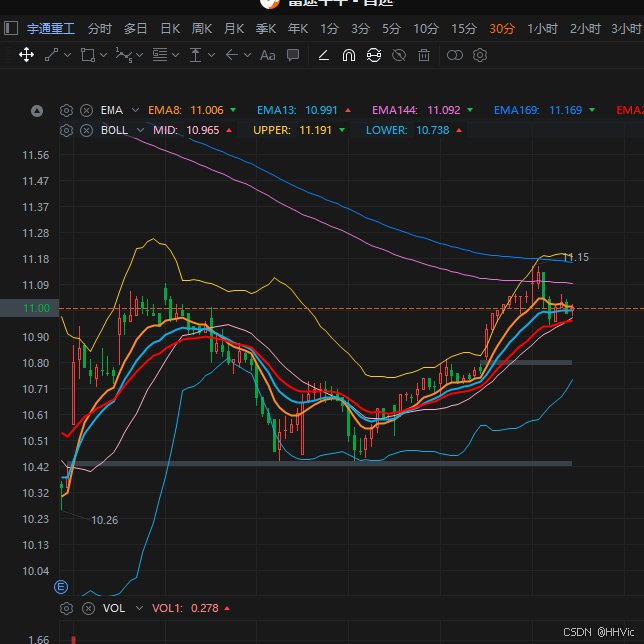The image size is (644, 644).
Task: Open the 宇通重工 stock name link
Action: click(x=51, y=29)
